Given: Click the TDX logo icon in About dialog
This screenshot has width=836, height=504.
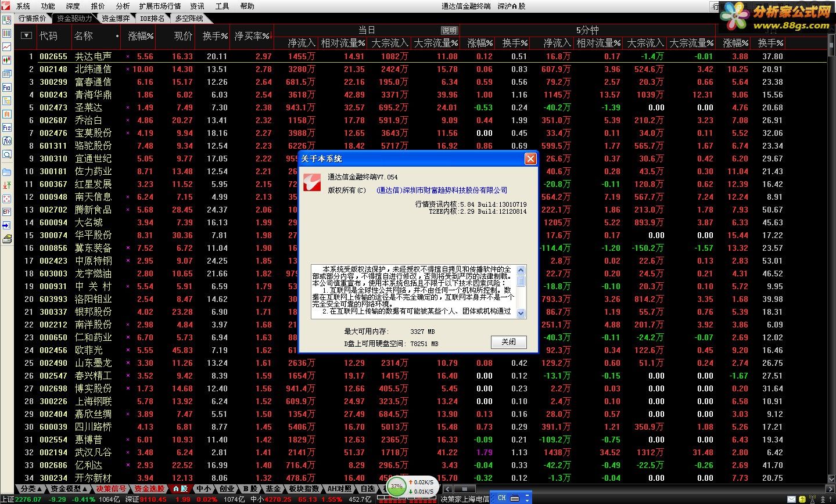Looking at the screenshot, I should coord(312,182).
